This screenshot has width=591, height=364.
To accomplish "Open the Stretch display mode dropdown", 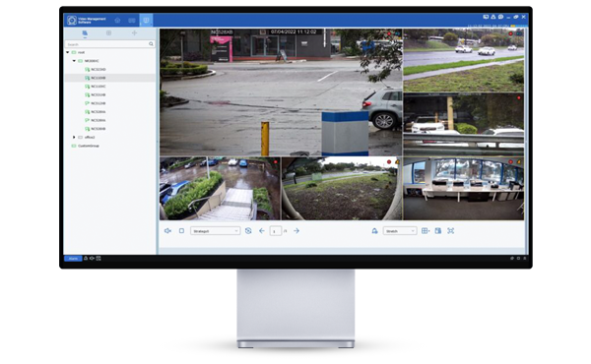I will (x=400, y=231).
